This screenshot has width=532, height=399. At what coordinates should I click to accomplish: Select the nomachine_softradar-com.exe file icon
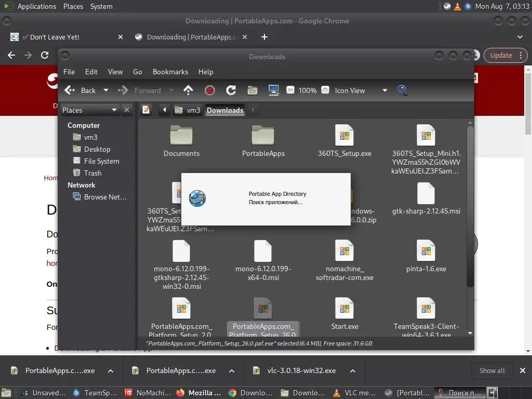point(344,251)
